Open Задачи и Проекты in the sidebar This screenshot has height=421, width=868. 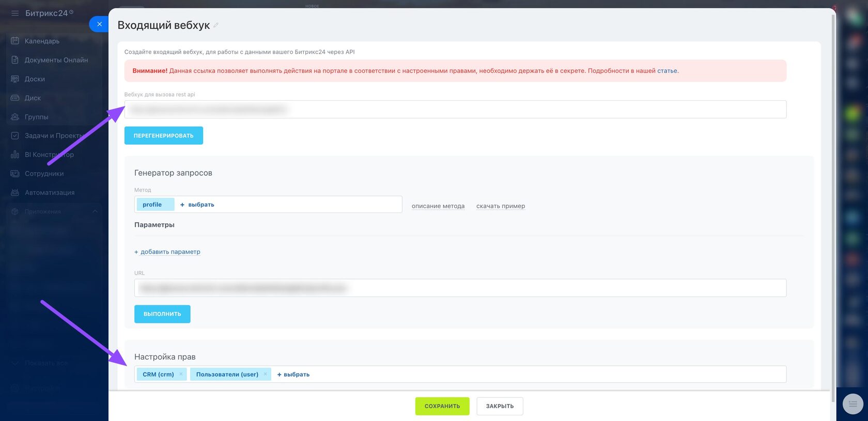54,136
